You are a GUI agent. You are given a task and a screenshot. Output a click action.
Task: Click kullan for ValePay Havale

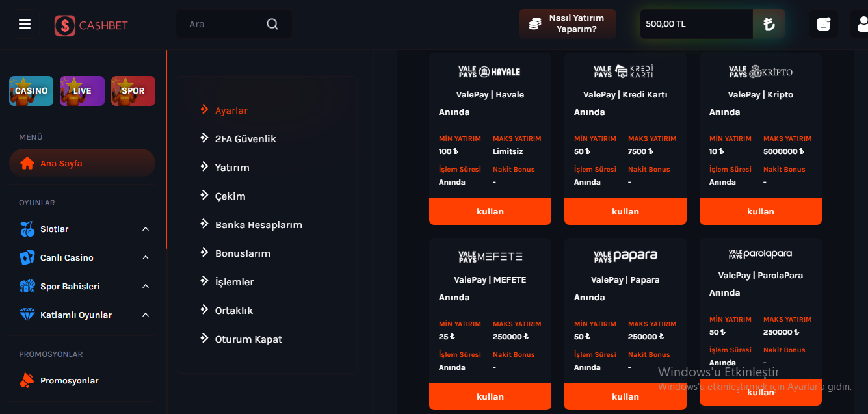[490, 211]
